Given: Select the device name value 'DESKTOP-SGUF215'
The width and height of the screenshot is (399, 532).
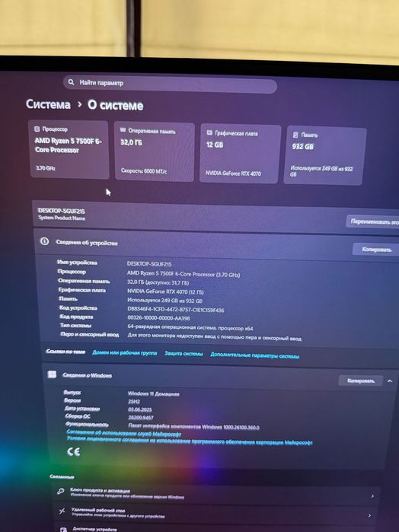Looking at the screenshot, I should pos(149,263).
